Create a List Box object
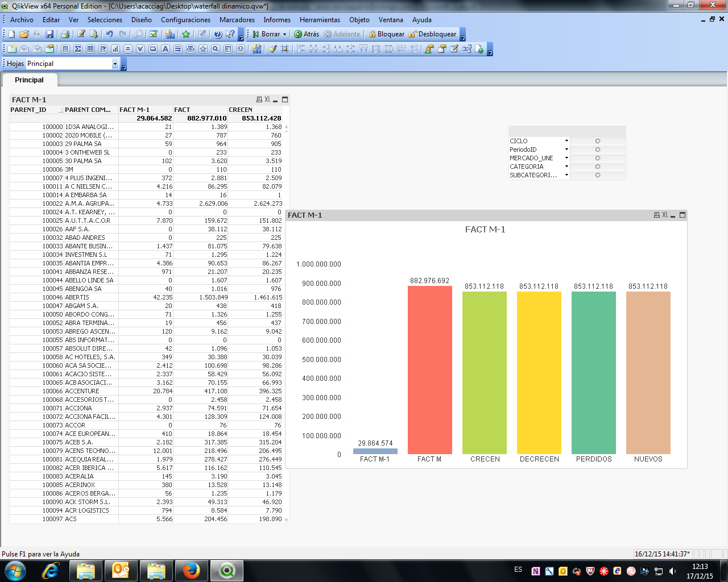The width and height of the screenshot is (728, 582). tap(65, 49)
